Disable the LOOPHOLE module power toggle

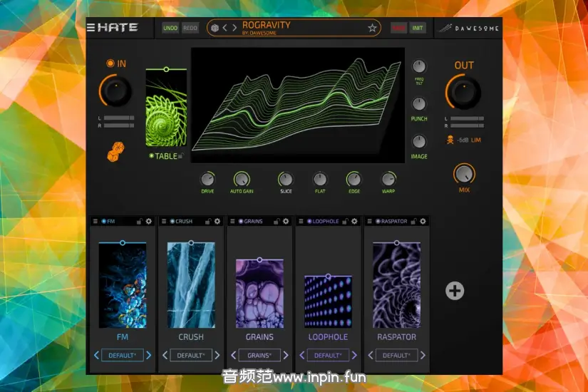(309, 222)
